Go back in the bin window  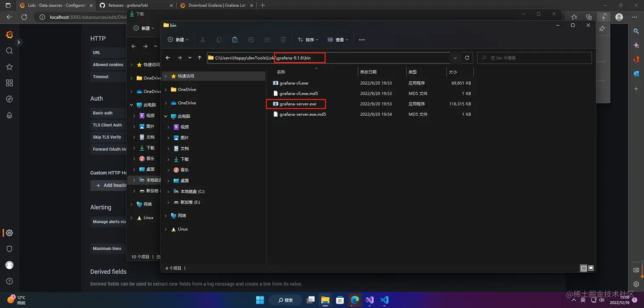[x=168, y=58]
